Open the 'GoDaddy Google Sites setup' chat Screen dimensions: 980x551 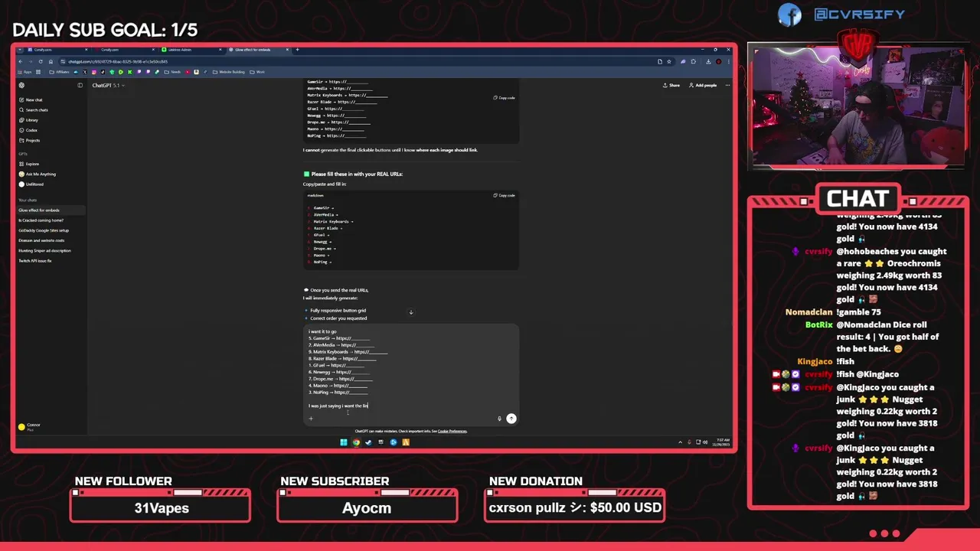pos(44,230)
